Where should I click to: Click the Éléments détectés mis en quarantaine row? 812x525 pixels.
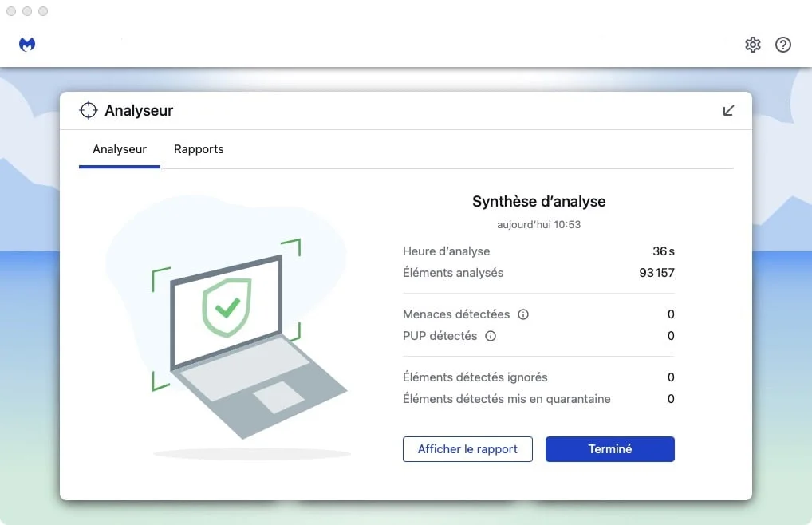(506, 399)
